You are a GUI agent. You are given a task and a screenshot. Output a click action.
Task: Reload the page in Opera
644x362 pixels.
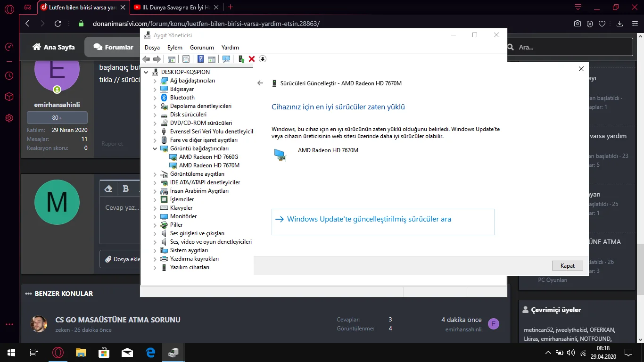(x=58, y=24)
